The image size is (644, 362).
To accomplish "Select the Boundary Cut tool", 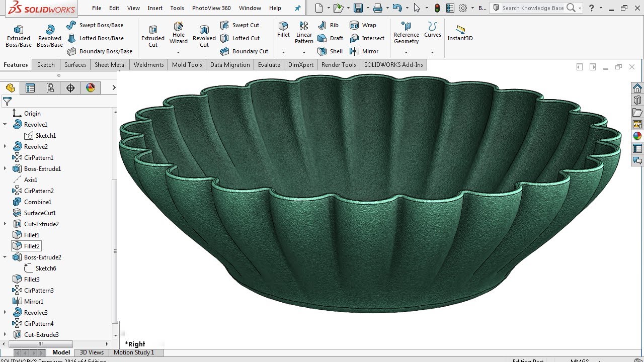I will (x=244, y=51).
